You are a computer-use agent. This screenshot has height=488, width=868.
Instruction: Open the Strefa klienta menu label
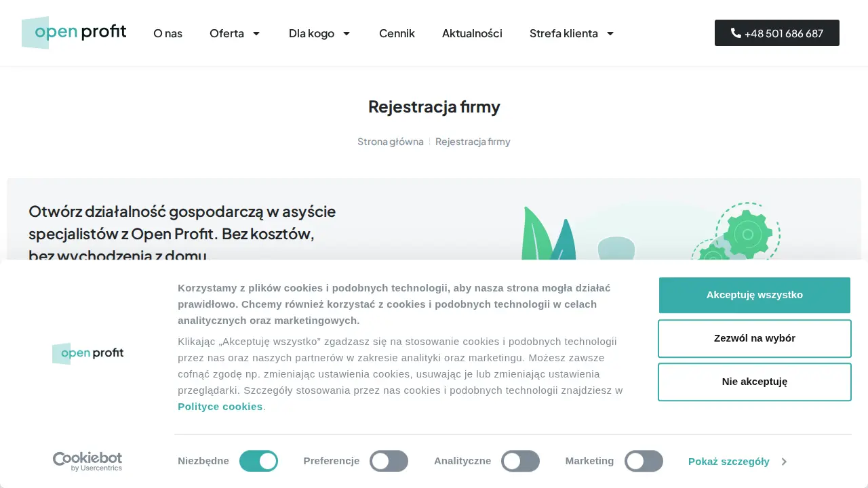point(564,33)
